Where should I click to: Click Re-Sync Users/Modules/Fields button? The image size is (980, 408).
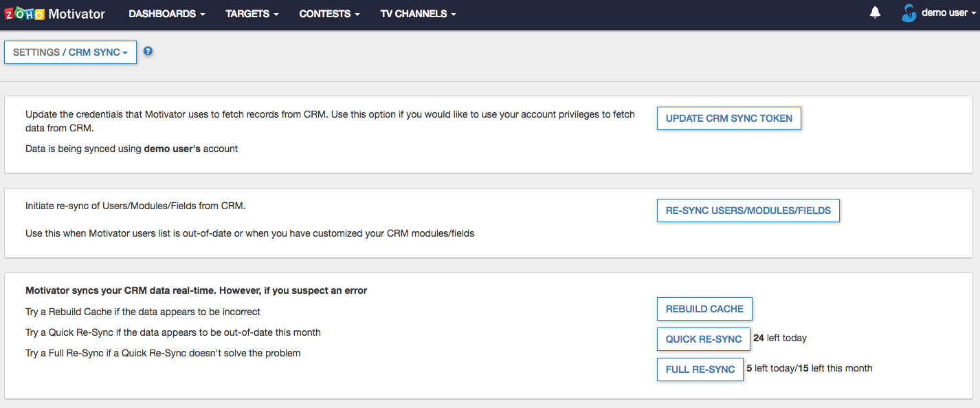pos(748,211)
